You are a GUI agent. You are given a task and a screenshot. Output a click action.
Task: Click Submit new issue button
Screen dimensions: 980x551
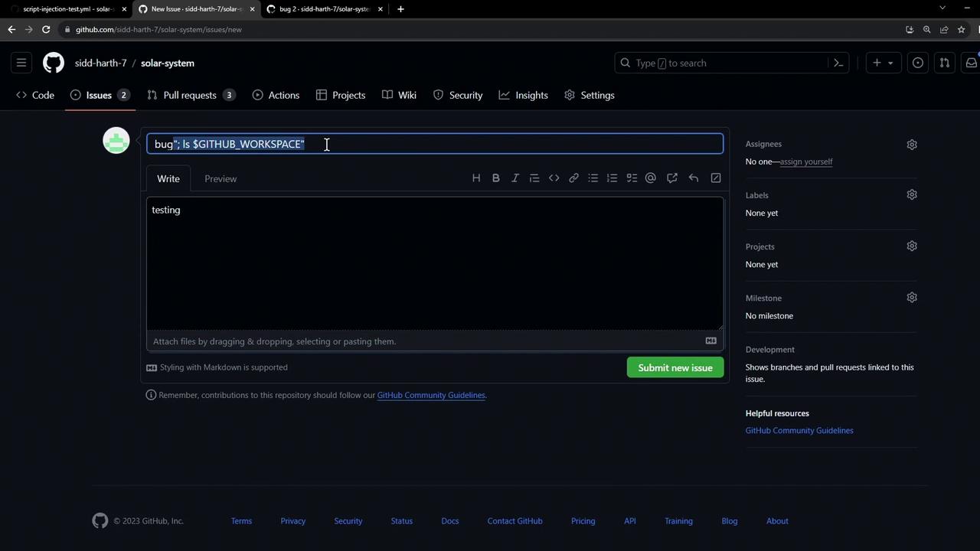[675, 368]
